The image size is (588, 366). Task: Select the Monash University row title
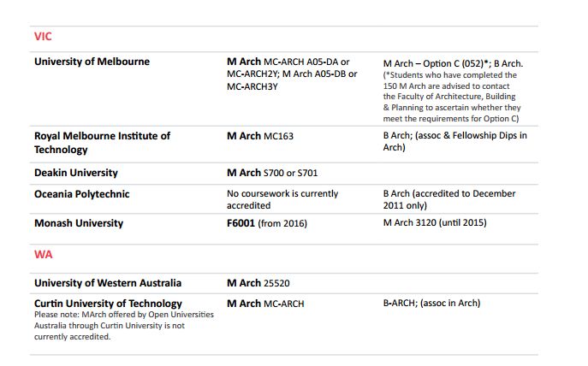click(78, 223)
